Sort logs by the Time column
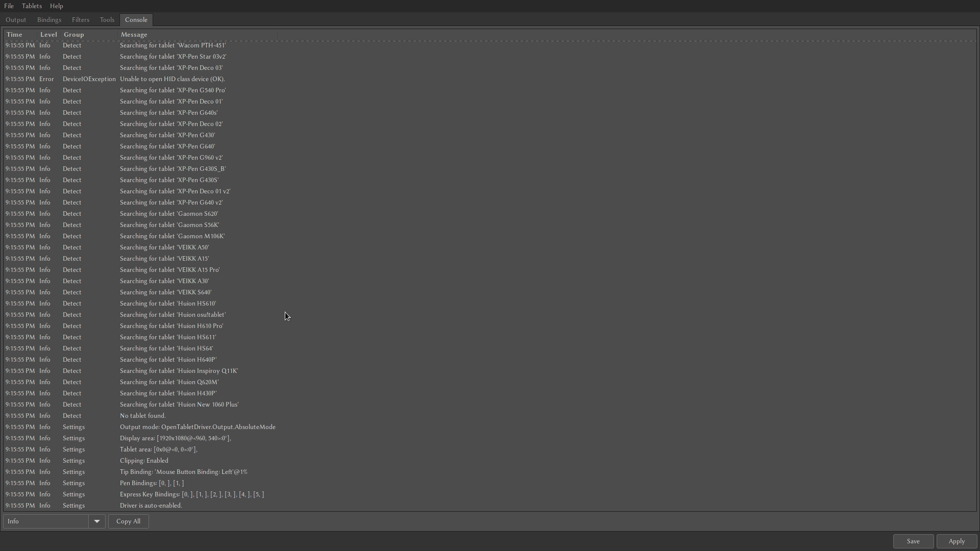 tap(14, 34)
